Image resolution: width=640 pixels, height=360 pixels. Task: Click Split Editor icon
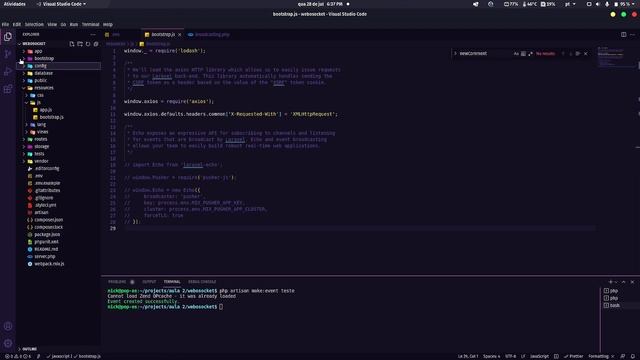coord(623,35)
